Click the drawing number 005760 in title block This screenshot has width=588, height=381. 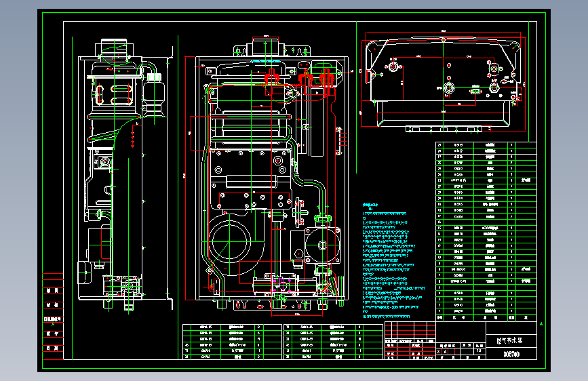511,354
